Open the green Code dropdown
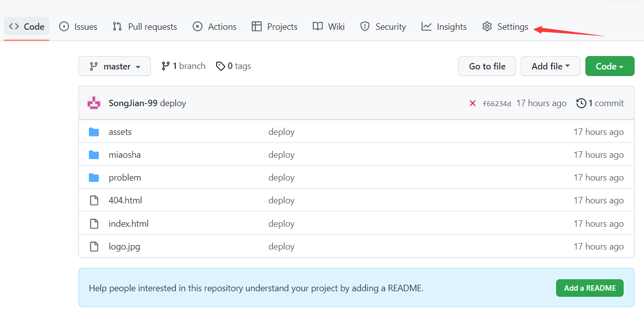644x316 pixels. 610,66
